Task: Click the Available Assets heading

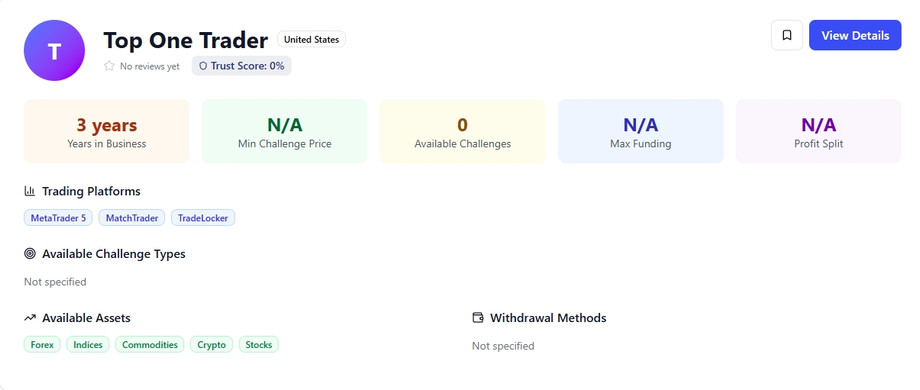Action: pyautogui.click(x=86, y=318)
